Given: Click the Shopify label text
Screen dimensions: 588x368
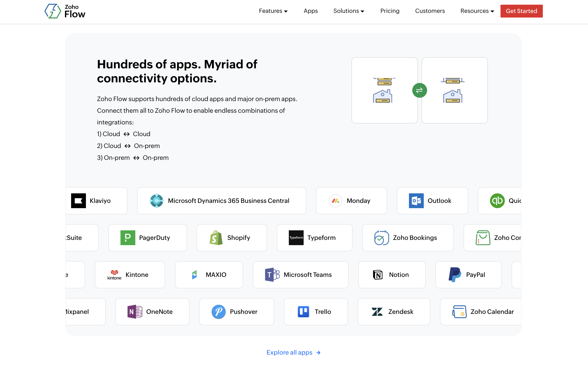Looking at the screenshot, I should pos(239,238).
